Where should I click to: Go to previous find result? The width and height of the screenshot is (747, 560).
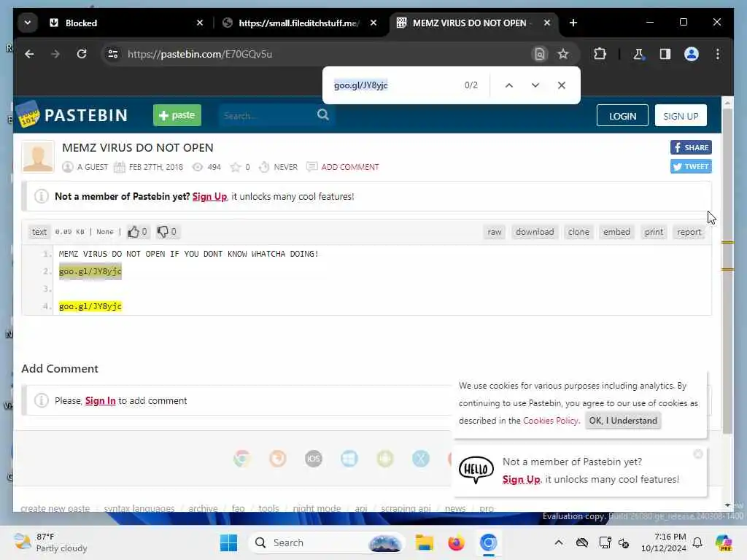coord(508,85)
